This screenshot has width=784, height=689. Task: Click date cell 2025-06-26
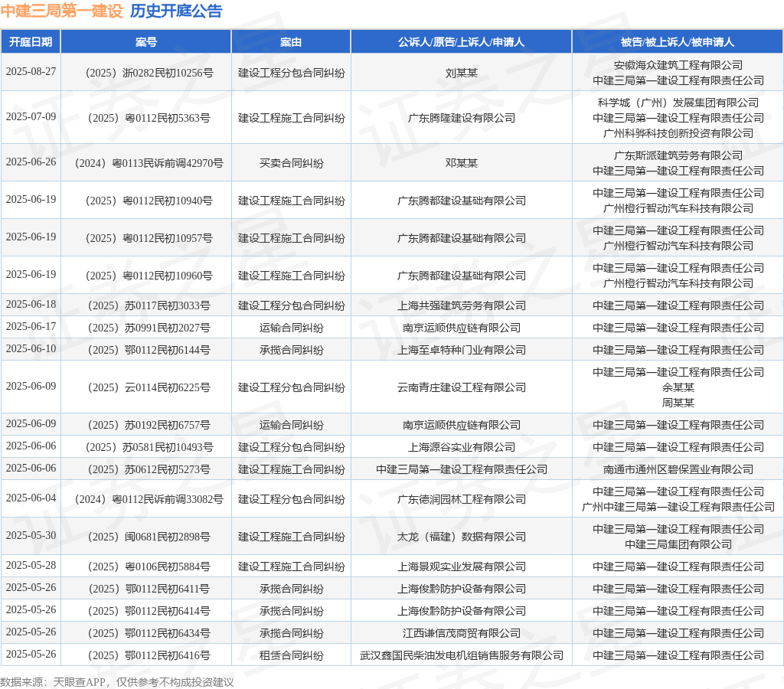click(31, 162)
